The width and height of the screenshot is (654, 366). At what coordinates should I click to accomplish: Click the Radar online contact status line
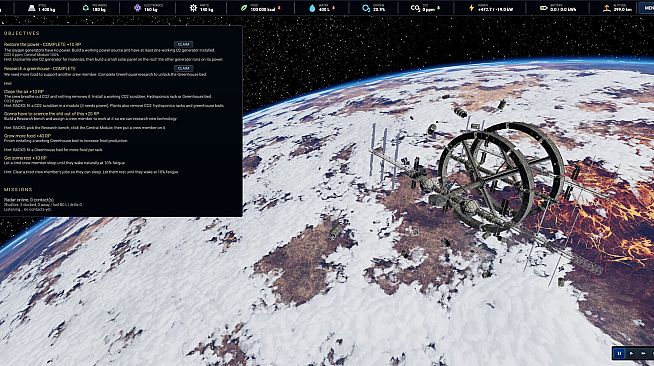(29, 200)
